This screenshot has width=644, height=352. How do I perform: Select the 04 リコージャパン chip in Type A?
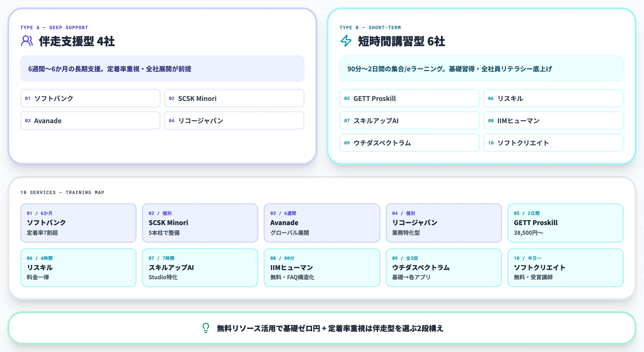pyautogui.click(x=234, y=121)
